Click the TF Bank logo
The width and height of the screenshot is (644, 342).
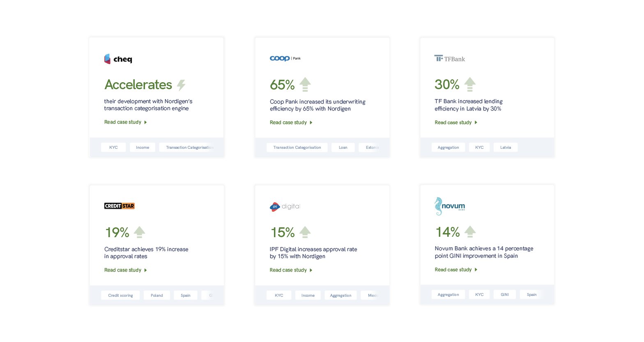click(x=450, y=59)
